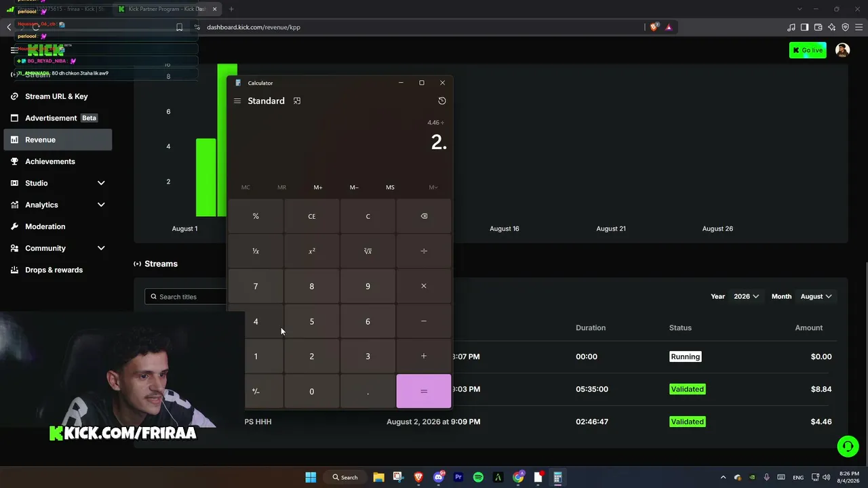Screen dimensions: 868x488
Task: Click the percent key in Calculator
Action: (x=256, y=216)
